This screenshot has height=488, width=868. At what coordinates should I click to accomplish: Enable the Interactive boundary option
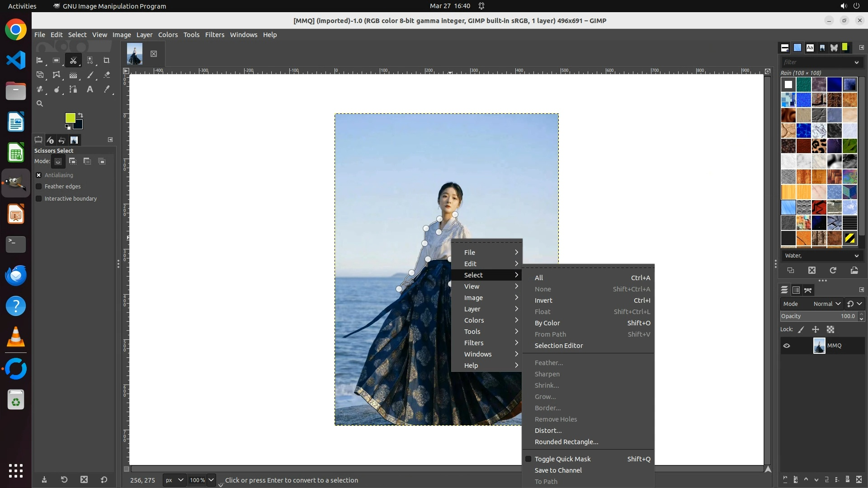(39, 199)
